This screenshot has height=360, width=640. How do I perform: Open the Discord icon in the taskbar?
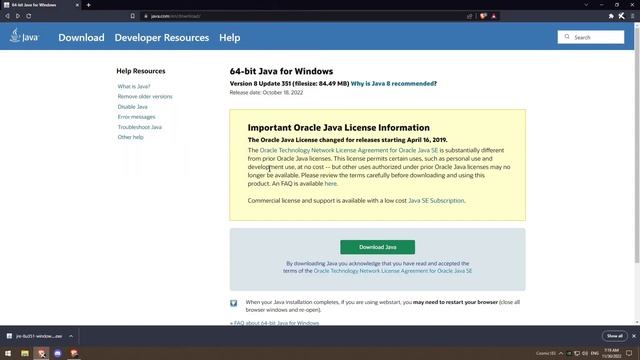tap(58, 353)
